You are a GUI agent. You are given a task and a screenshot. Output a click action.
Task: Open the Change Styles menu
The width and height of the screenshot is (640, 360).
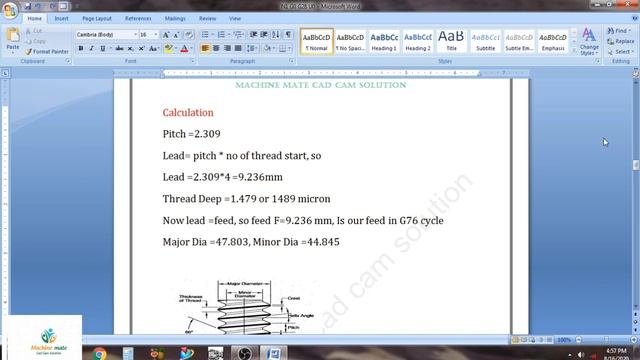[x=589, y=42]
